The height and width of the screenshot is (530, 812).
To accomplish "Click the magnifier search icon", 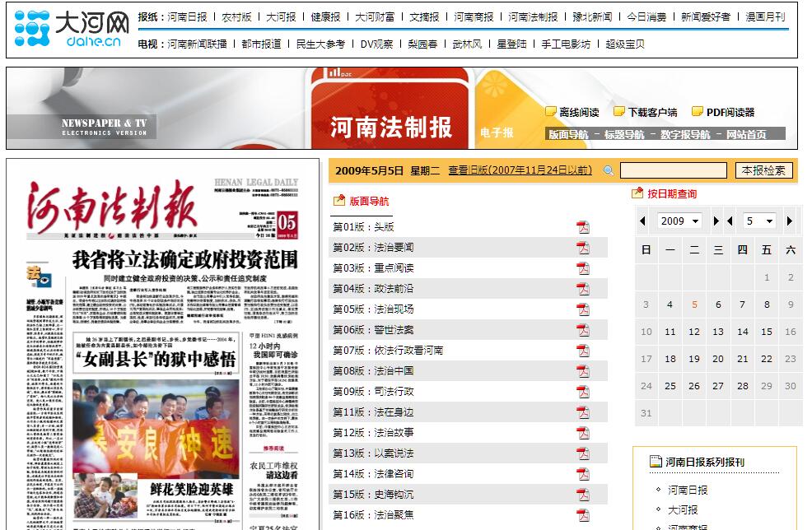I will tap(609, 170).
